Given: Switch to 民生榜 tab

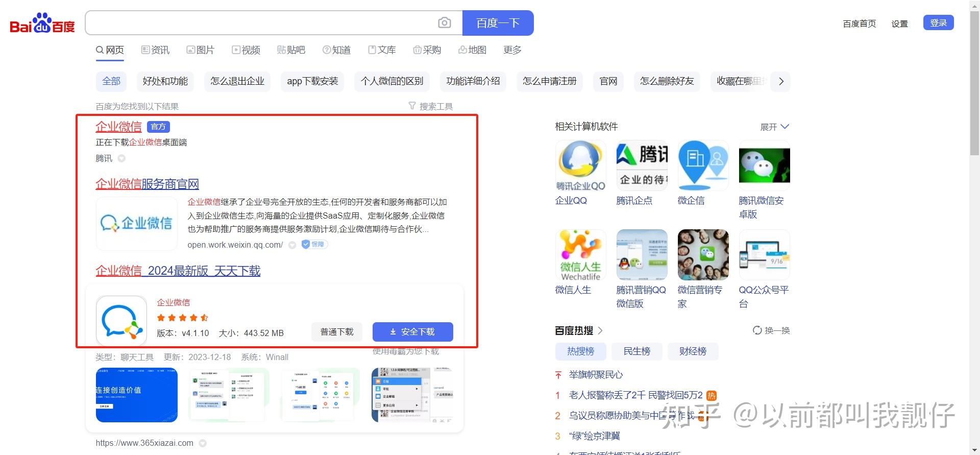Looking at the screenshot, I should pyautogui.click(x=636, y=351).
